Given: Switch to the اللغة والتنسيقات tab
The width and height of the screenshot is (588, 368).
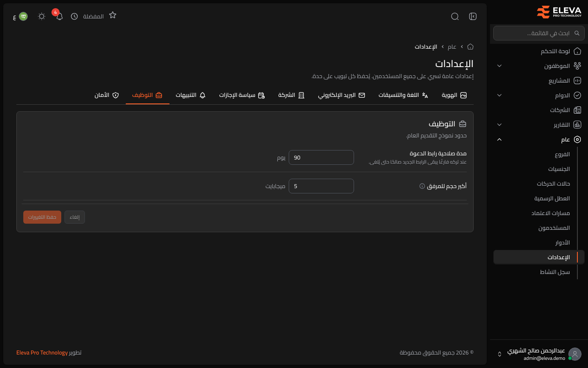Looking at the screenshot, I should click(x=403, y=95).
